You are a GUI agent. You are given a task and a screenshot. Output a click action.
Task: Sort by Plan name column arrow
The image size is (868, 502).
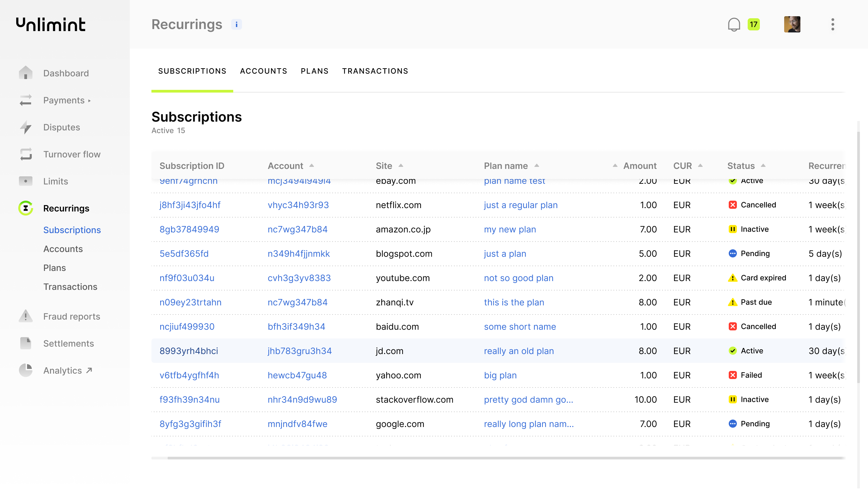coord(536,166)
